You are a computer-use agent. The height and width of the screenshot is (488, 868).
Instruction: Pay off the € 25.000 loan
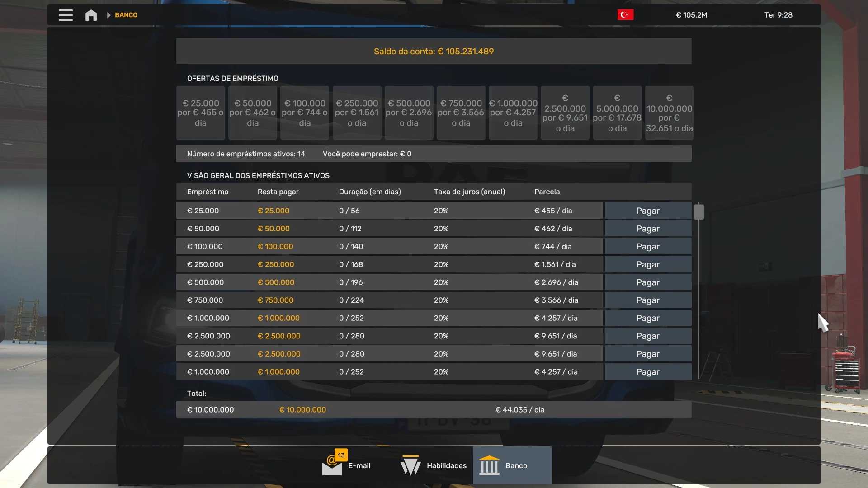[x=647, y=211]
